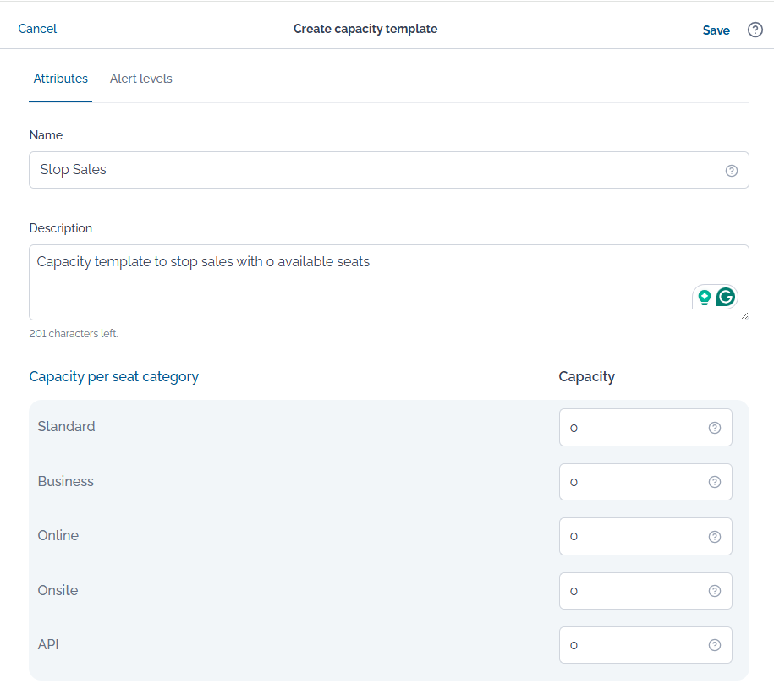Viewport: 774px width, 700px height.
Task: Focus the Name input containing Stop Sales
Action: (389, 170)
